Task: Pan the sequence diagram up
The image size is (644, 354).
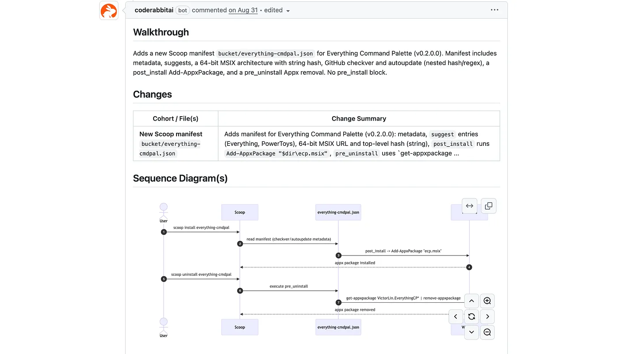Action: point(471,301)
